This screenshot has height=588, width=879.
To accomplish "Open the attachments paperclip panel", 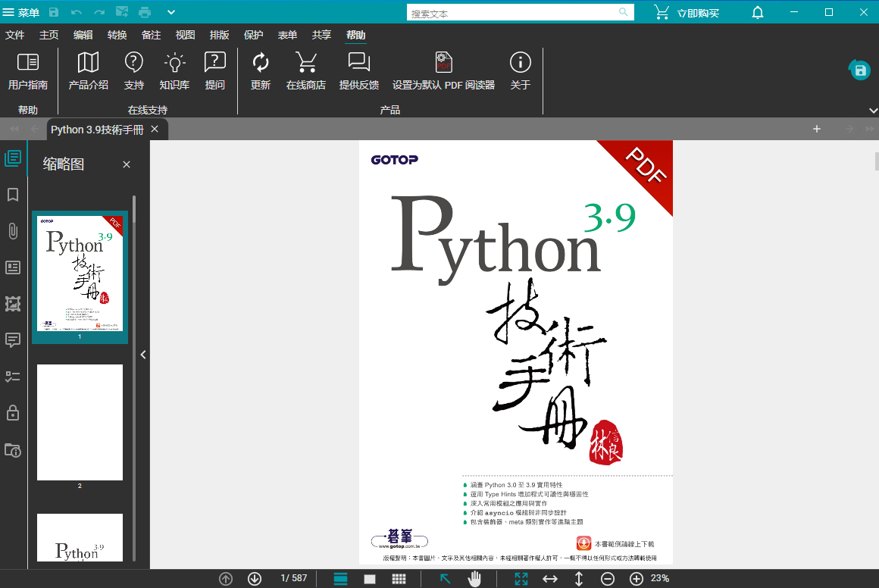I will (13, 231).
